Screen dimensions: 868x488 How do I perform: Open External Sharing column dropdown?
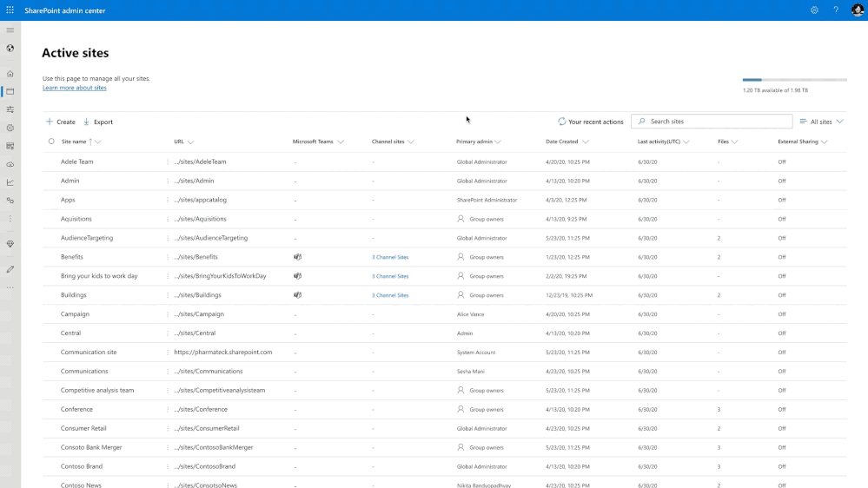coord(825,142)
